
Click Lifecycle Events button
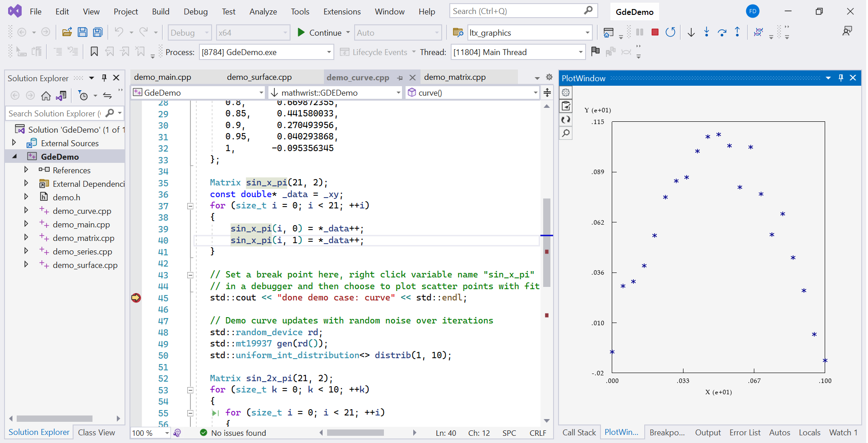click(x=374, y=52)
